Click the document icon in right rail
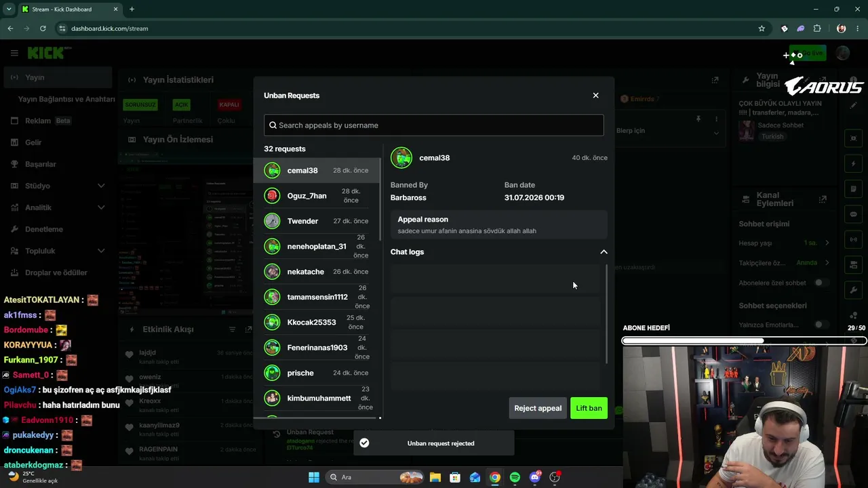Viewport: 868px width, 488px height. click(854, 189)
